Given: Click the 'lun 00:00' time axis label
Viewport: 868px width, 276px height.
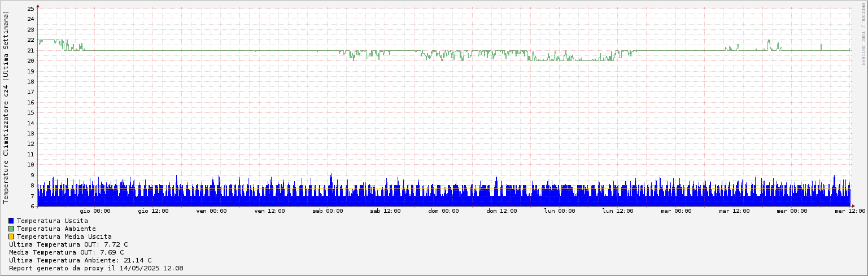Looking at the screenshot, I should pyautogui.click(x=560, y=211).
